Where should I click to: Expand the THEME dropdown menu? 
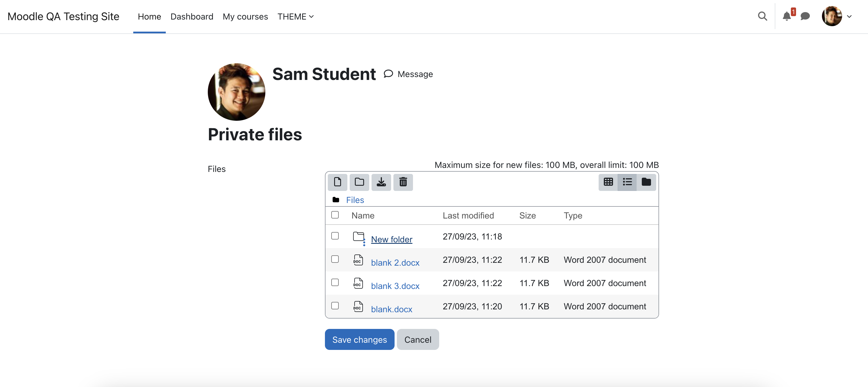(x=296, y=16)
